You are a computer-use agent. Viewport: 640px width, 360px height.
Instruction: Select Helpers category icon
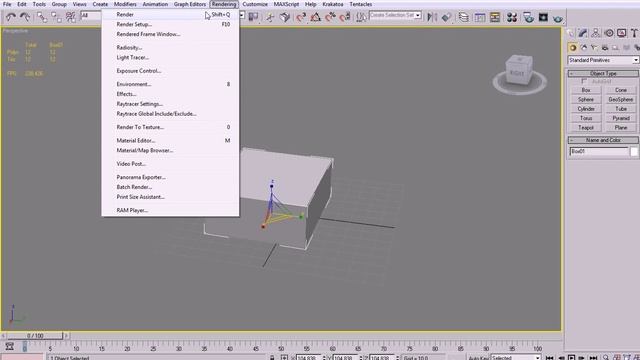(x=616, y=48)
